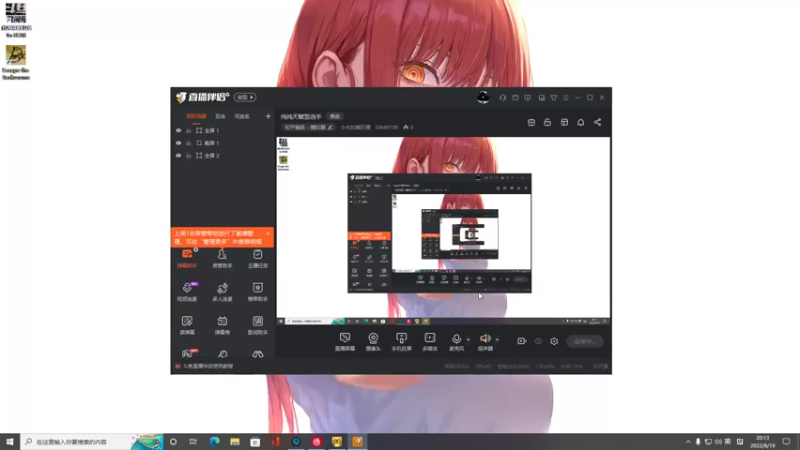
Task: Click the Windows search box on taskbar
Action: (x=92, y=442)
